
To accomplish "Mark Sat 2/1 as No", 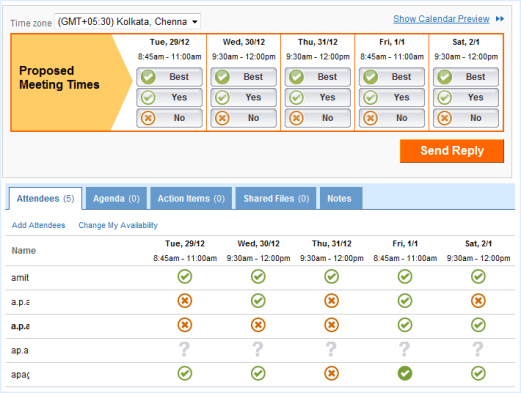I will click(466, 118).
